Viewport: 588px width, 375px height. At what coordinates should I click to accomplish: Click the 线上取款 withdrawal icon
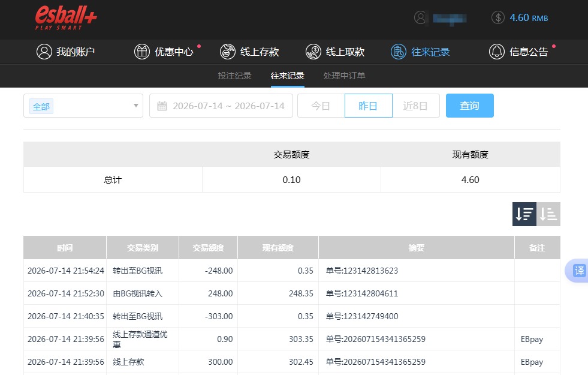313,52
